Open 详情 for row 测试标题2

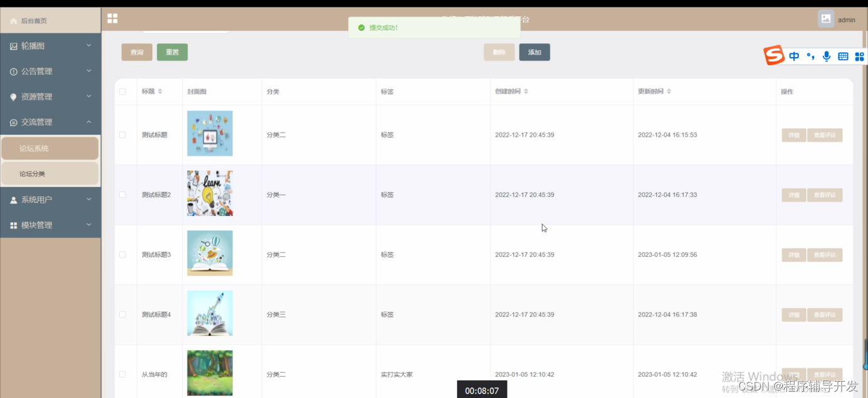[x=793, y=195]
